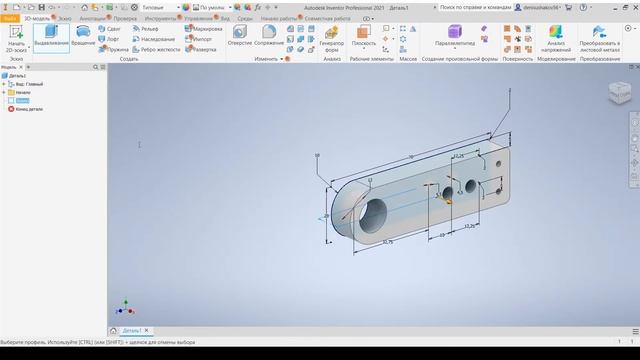Click the large hole on the 3D part
640x360 pixels.
pyautogui.click(x=372, y=216)
